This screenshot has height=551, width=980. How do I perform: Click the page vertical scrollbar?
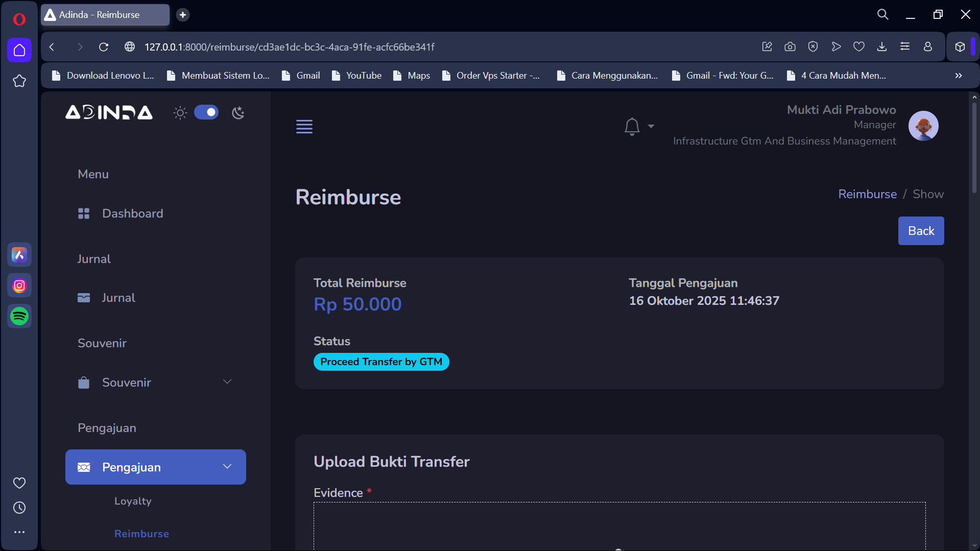[x=974, y=148]
